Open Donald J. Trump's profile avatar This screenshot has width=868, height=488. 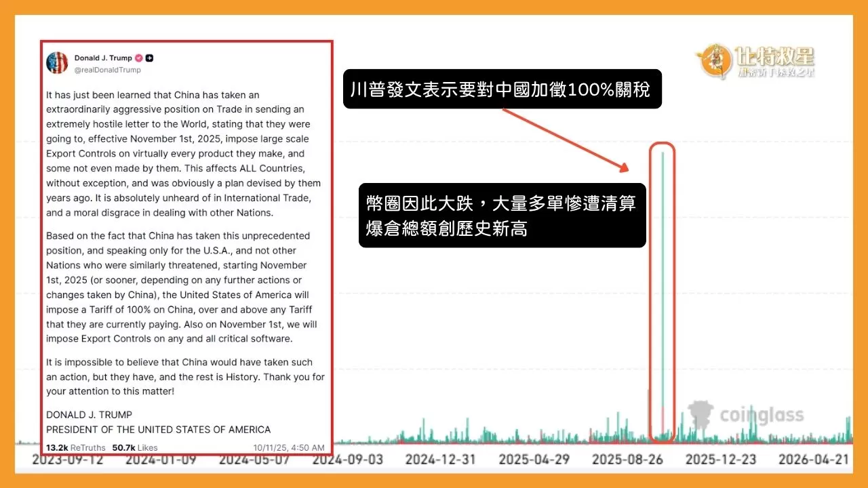tap(57, 63)
